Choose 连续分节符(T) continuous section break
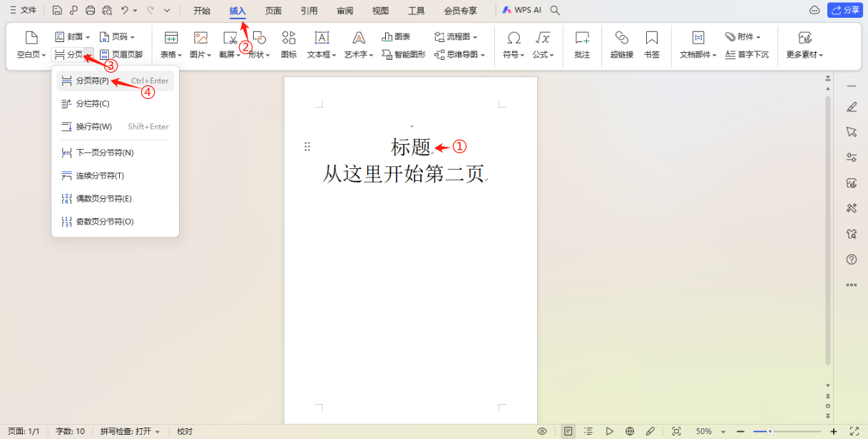The image size is (868, 439). (115, 175)
